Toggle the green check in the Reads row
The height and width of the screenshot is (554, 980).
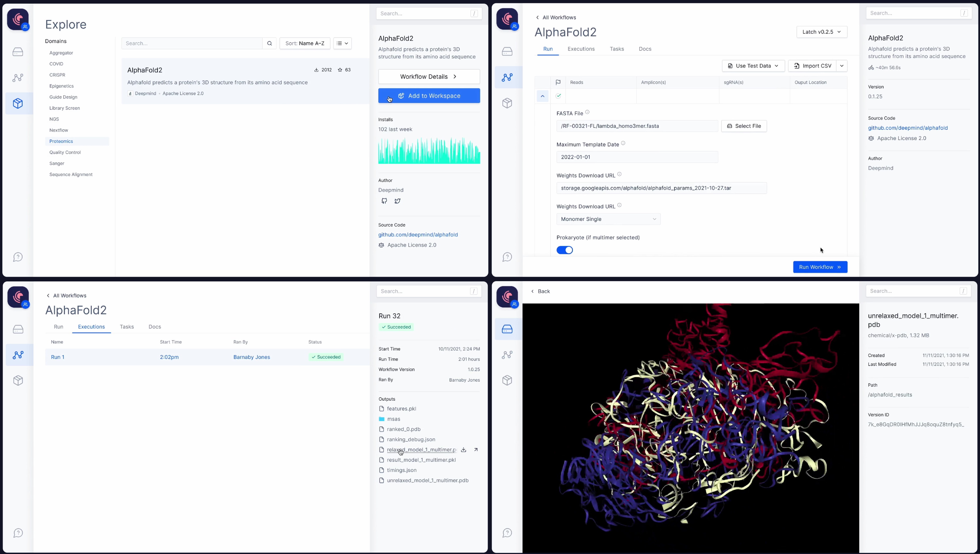tap(558, 96)
